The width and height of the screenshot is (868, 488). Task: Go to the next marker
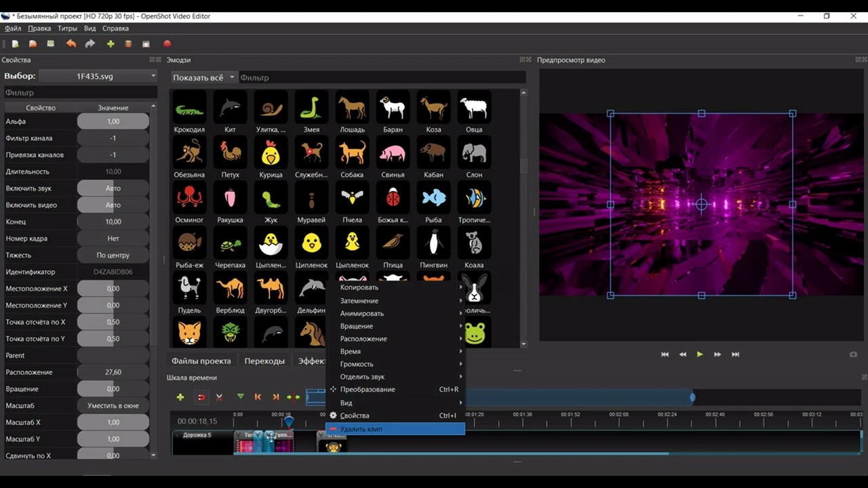275,397
